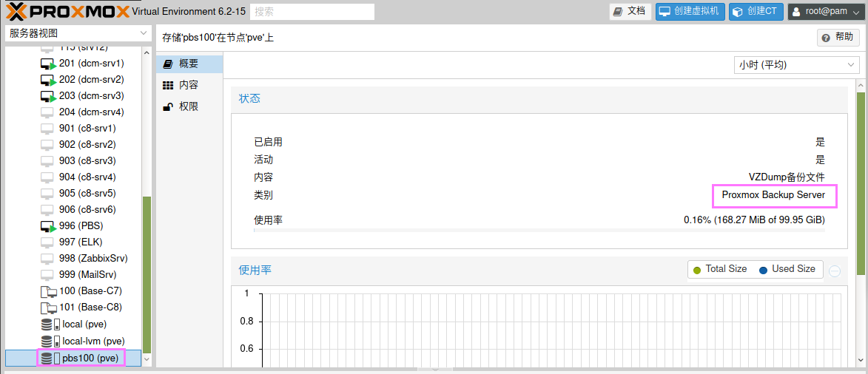This screenshot has height=374, width=868.
Task: Click the bottom log panel expander handle
Action: pos(434,370)
